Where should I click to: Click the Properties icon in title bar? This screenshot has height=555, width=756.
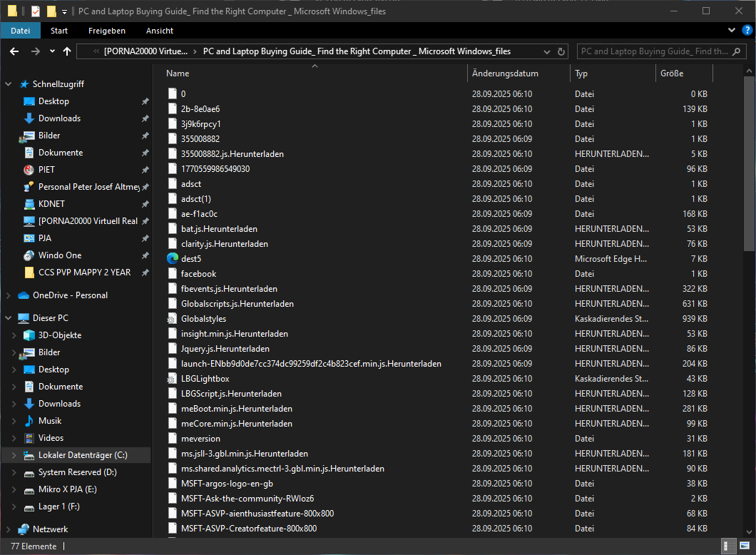tap(35, 11)
